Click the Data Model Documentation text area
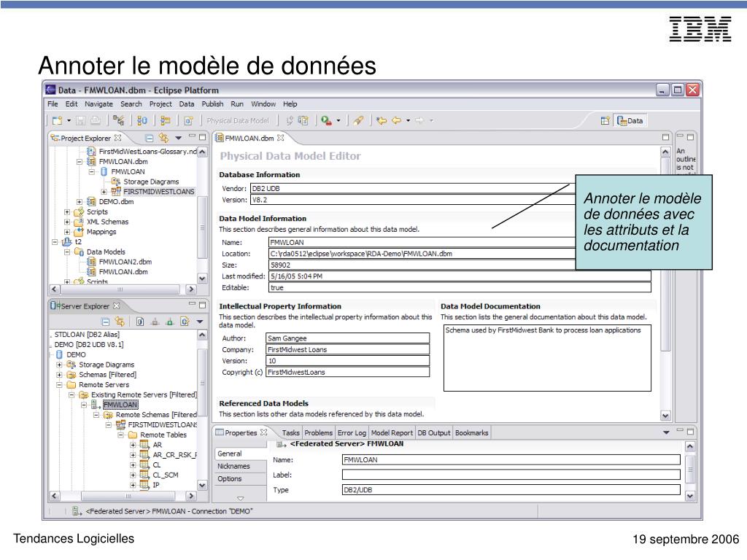The image size is (747, 560). click(547, 358)
